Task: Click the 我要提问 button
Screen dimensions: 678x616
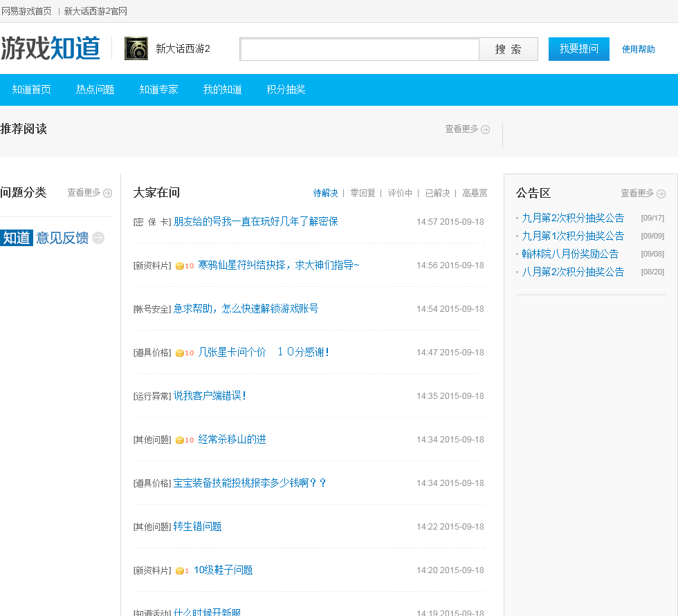Action: [578, 49]
